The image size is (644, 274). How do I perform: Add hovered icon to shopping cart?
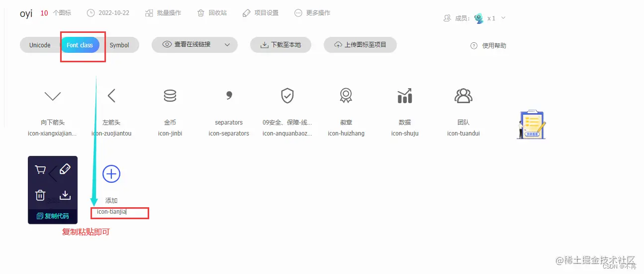click(x=40, y=170)
